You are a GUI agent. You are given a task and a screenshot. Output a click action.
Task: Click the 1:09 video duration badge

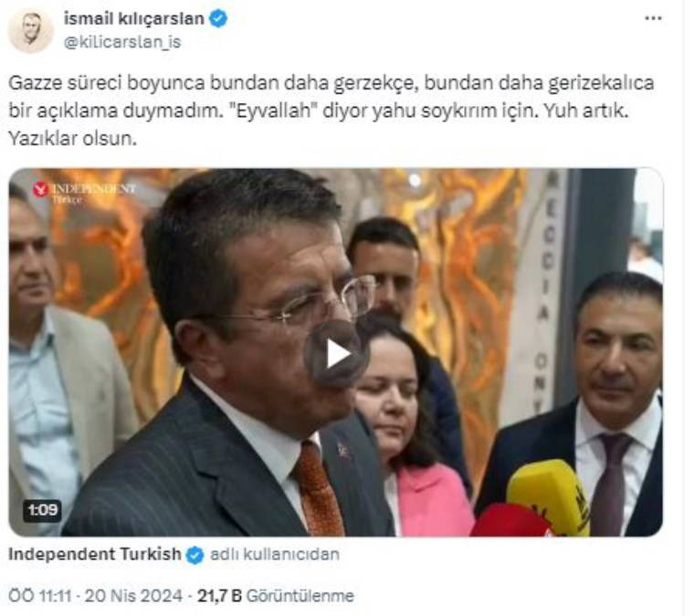[x=43, y=510]
